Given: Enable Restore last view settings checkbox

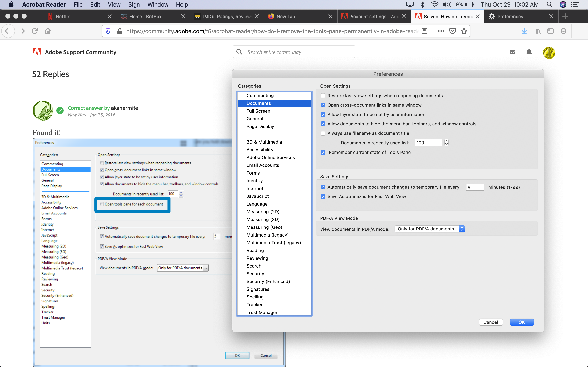Looking at the screenshot, I should (323, 96).
